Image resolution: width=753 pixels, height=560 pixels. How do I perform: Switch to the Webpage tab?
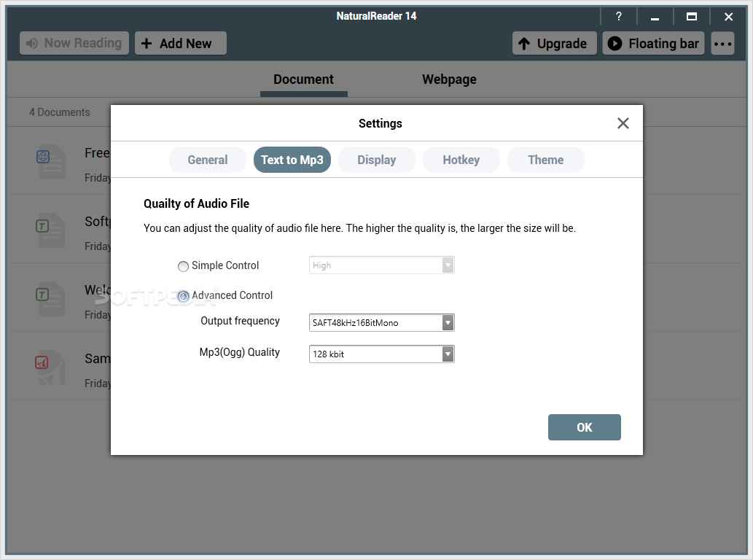coord(449,79)
